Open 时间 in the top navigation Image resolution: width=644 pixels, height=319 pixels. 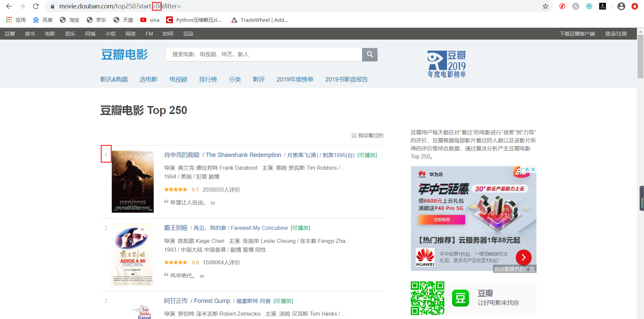(168, 34)
